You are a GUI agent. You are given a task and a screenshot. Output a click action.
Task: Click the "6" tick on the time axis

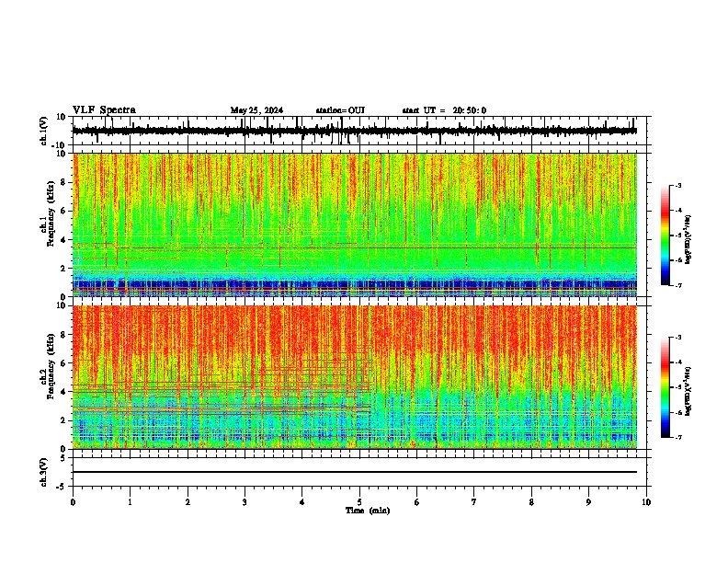click(417, 502)
